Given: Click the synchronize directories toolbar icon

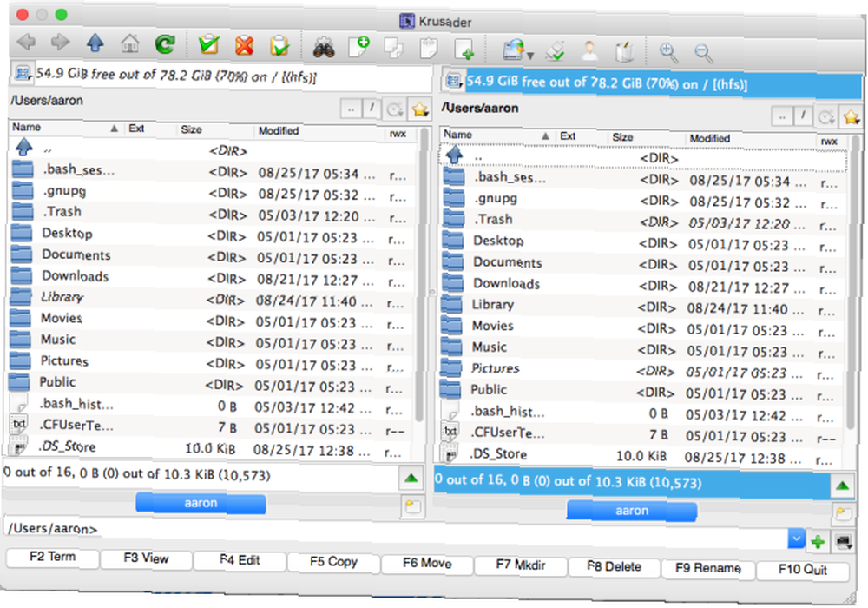Looking at the screenshot, I should pos(555,51).
